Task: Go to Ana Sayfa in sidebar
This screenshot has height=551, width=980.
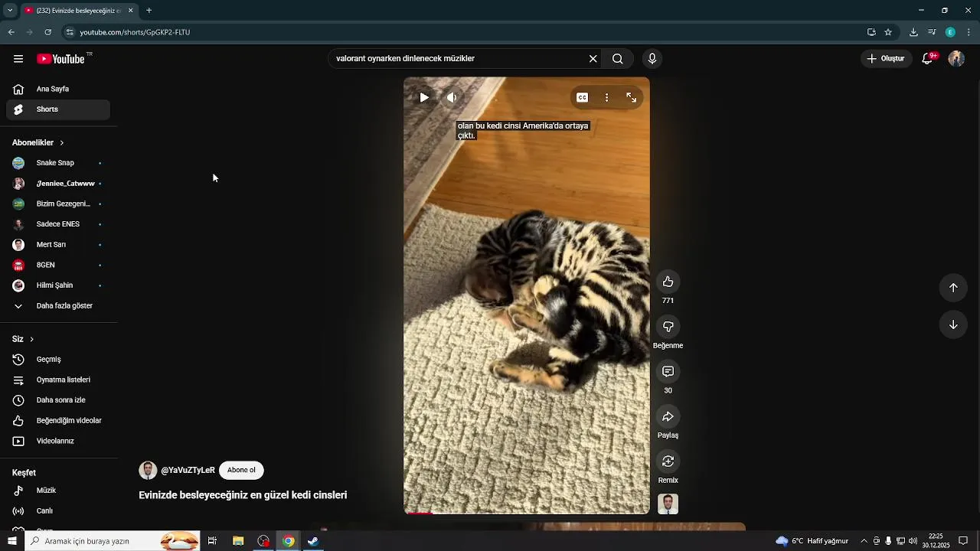Action: pyautogui.click(x=58, y=89)
